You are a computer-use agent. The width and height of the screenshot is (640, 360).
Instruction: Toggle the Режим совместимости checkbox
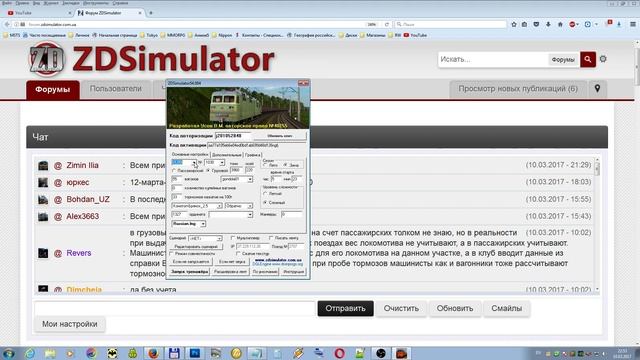172,254
